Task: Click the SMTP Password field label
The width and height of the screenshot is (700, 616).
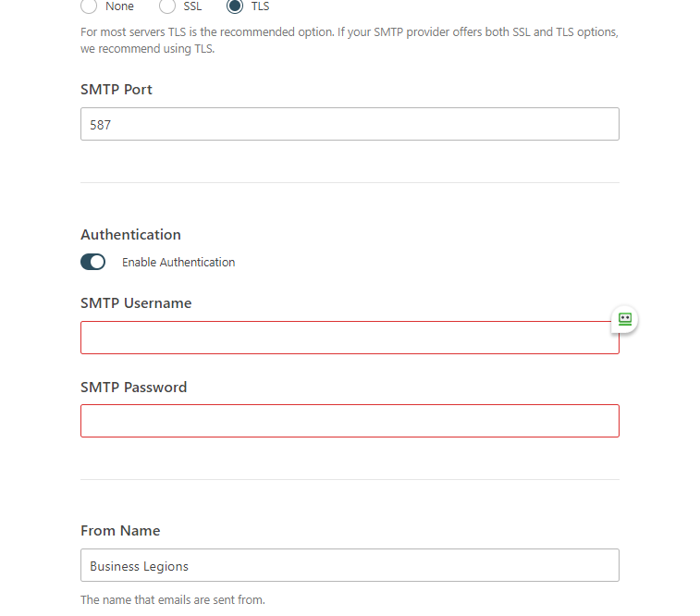Action: coord(133,388)
